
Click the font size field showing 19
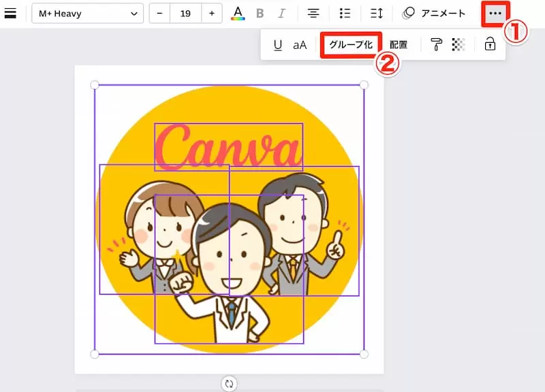(x=185, y=13)
